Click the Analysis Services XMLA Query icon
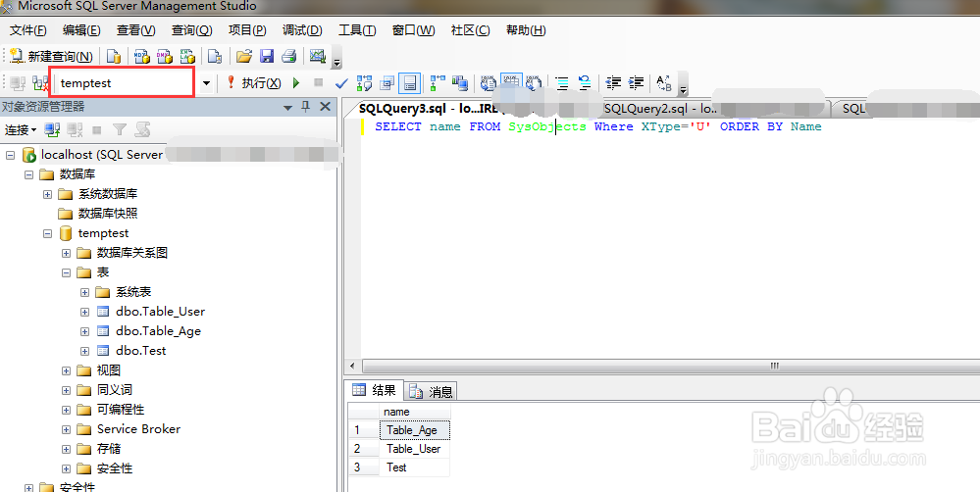Image resolution: width=980 pixels, height=492 pixels. click(187, 56)
